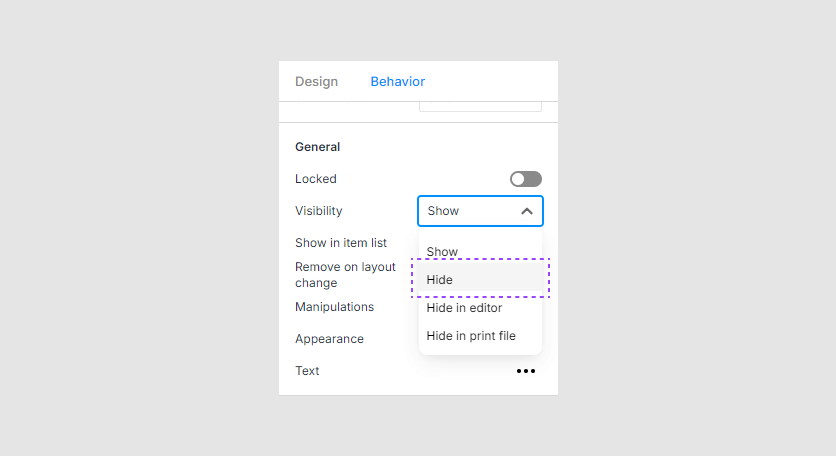Switch to the Design tab
836x456 pixels.
point(316,82)
